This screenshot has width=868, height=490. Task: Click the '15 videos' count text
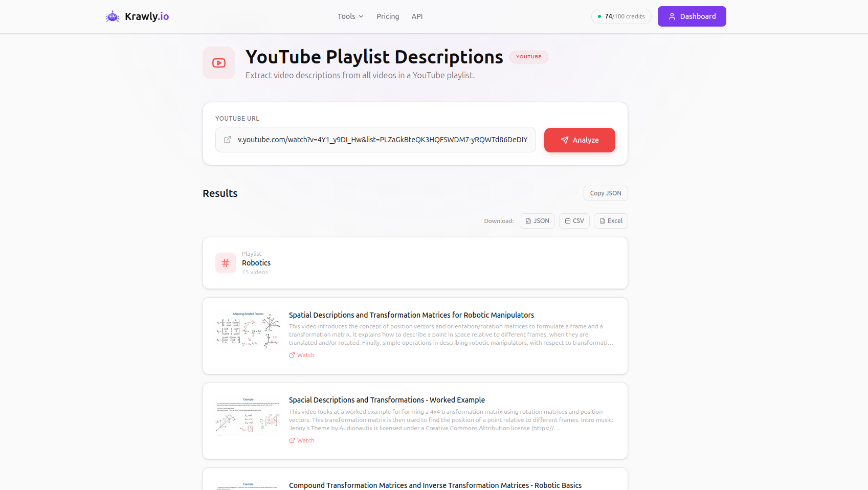point(255,272)
